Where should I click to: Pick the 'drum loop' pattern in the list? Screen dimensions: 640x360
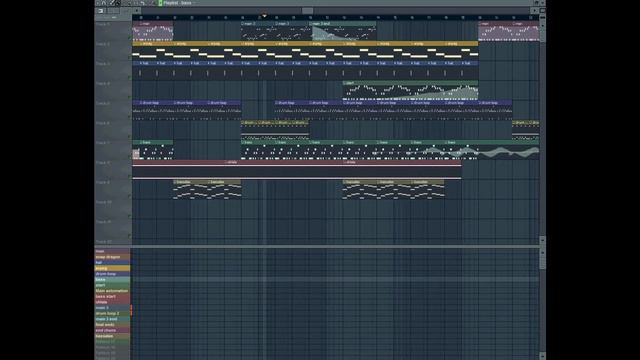tap(112, 274)
